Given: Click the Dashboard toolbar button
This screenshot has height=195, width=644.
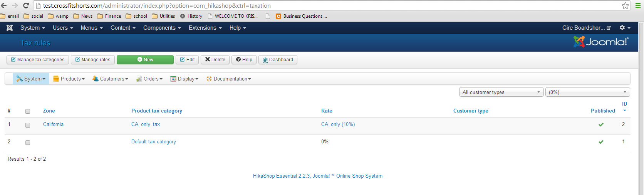Looking at the screenshot, I should (278, 60).
